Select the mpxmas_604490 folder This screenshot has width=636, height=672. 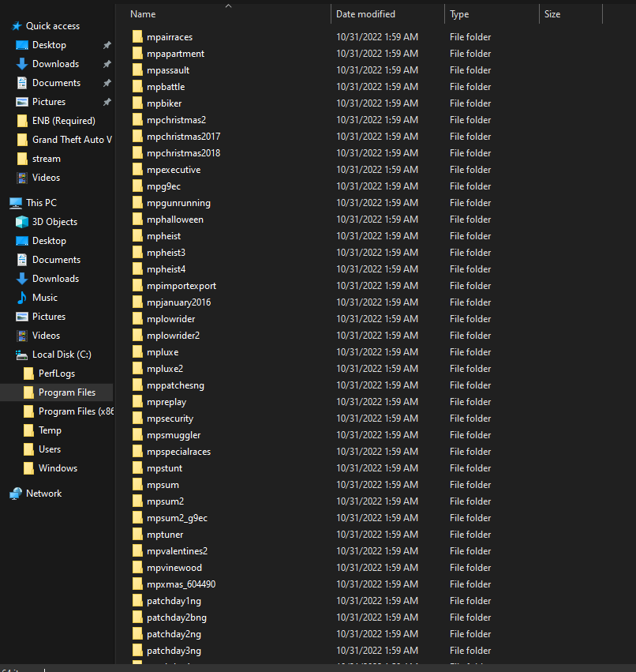pyautogui.click(x=181, y=584)
